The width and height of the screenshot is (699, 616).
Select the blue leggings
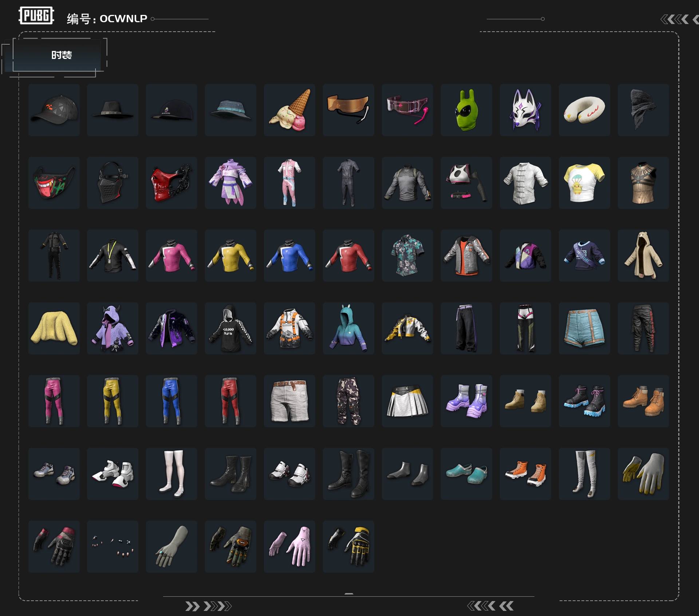171,401
